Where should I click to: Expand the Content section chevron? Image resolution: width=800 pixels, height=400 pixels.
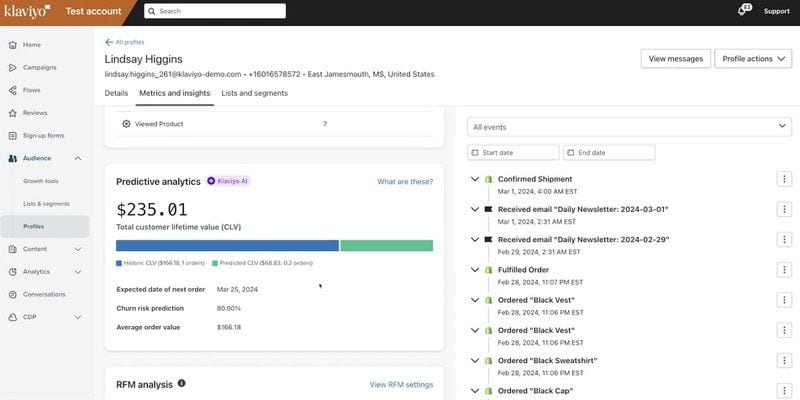point(78,249)
